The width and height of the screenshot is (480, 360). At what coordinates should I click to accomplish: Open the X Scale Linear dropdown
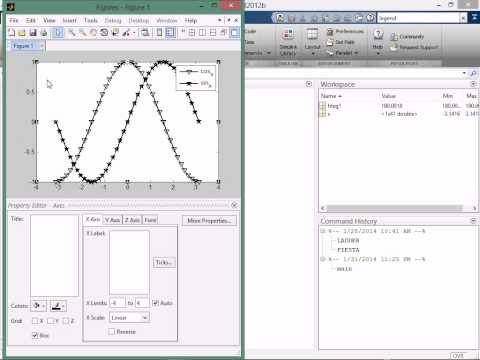[129, 318]
